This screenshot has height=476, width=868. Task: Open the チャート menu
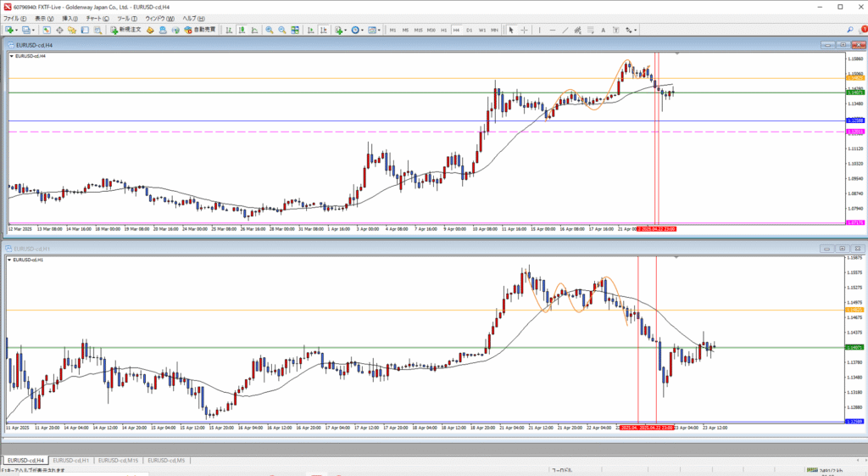[x=97, y=19]
